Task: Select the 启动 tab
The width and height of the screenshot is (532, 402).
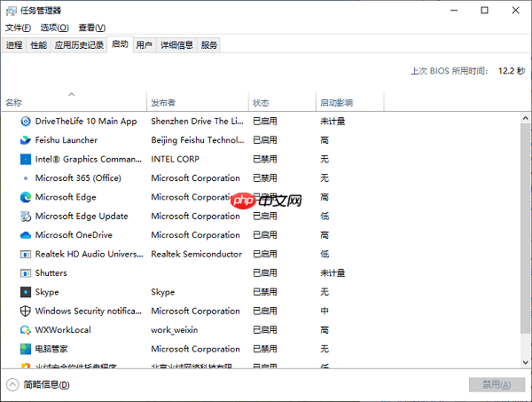Action: coord(120,44)
